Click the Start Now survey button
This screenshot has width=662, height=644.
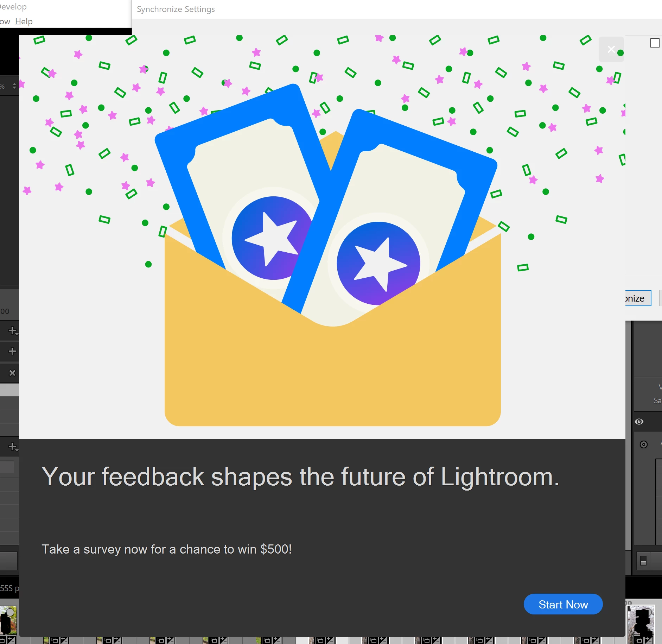tap(563, 604)
